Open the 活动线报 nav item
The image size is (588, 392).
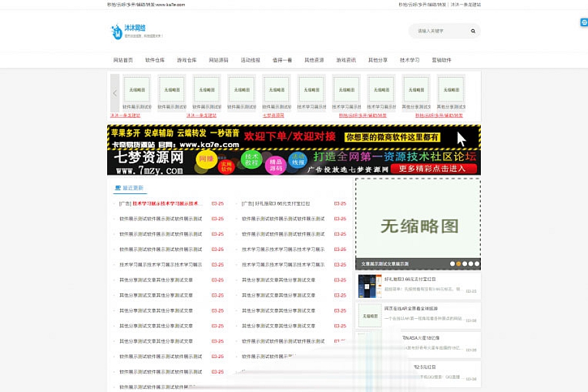(250, 60)
